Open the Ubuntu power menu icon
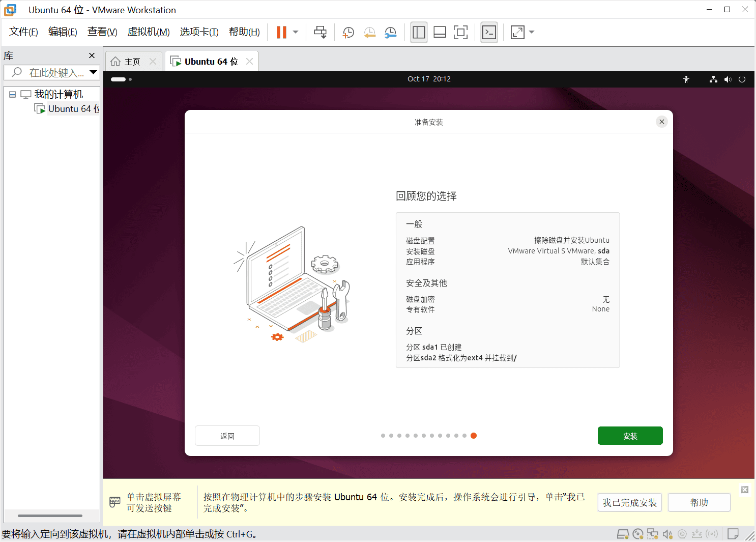Viewport: 756px width, 542px height. coord(742,79)
